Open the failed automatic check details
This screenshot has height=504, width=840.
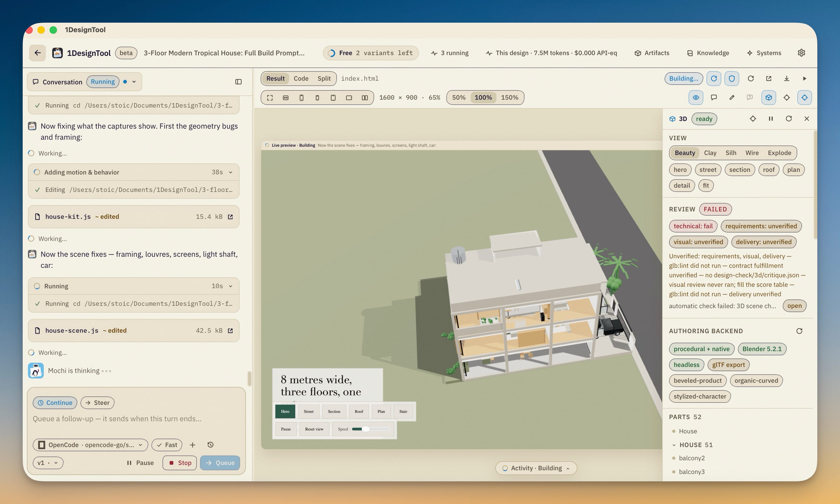pos(794,306)
